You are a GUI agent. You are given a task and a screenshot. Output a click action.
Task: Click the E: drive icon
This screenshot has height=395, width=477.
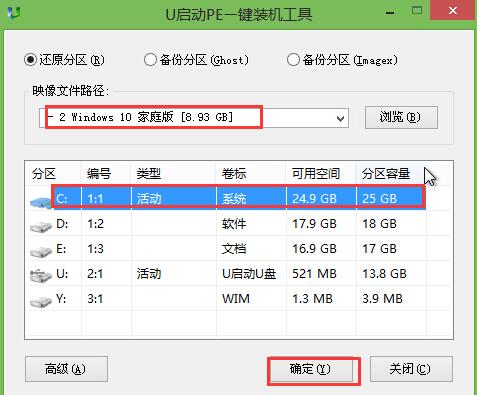coord(41,252)
